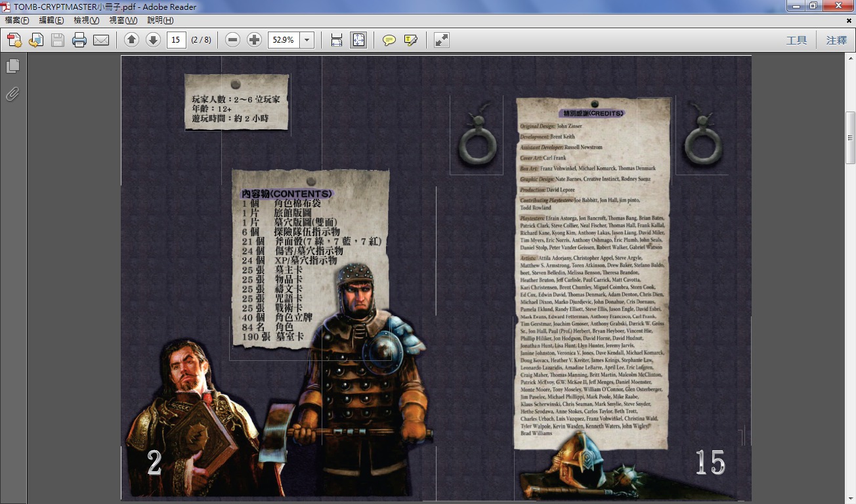Screen dimensions: 856x504
Task: Click the 特別鳴謝(CREDITS) heading
Action: tap(593, 113)
